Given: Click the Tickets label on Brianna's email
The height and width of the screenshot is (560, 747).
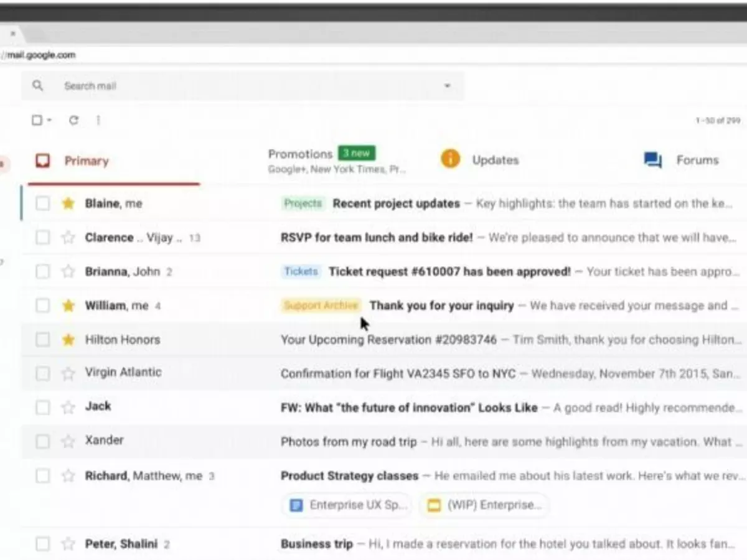Looking at the screenshot, I should pyautogui.click(x=301, y=271).
